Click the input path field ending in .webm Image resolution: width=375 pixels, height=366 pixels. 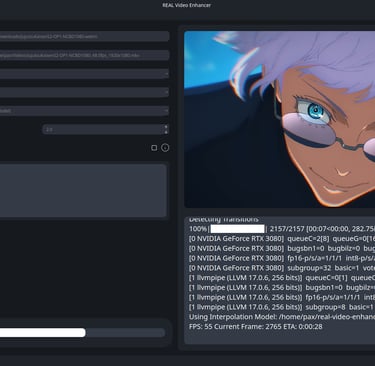coord(84,36)
